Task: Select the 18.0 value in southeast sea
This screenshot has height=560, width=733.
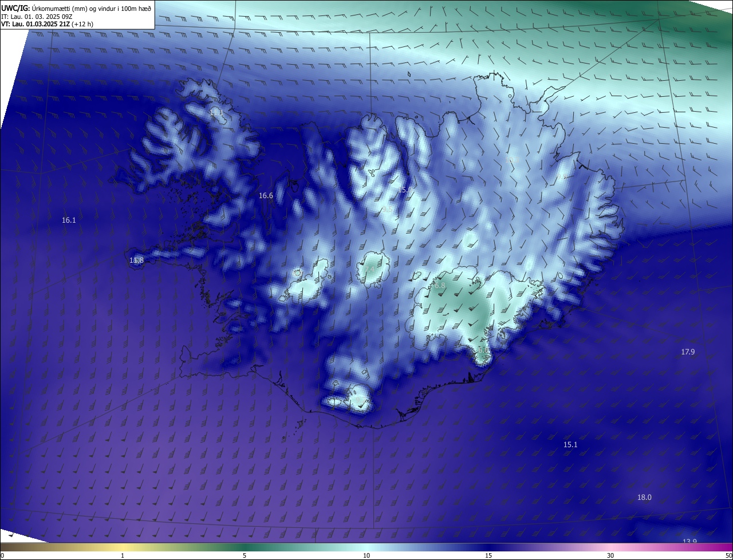Action: tap(644, 498)
